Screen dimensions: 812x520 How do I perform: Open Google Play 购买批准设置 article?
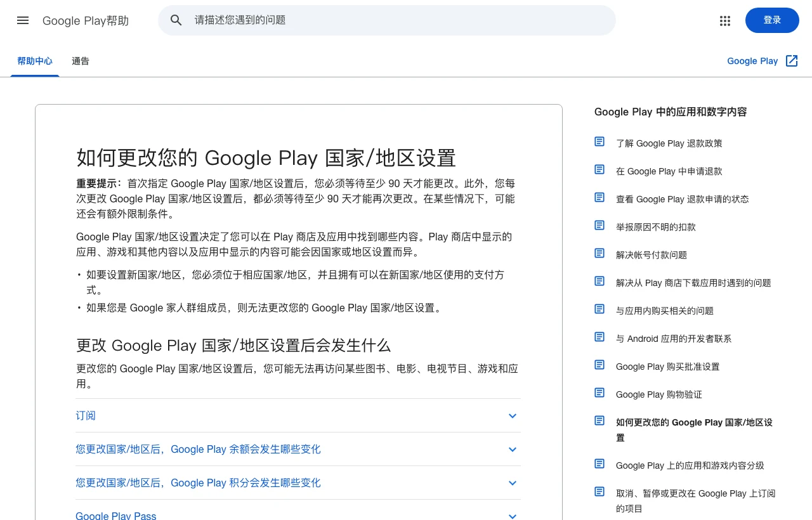pos(668,367)
